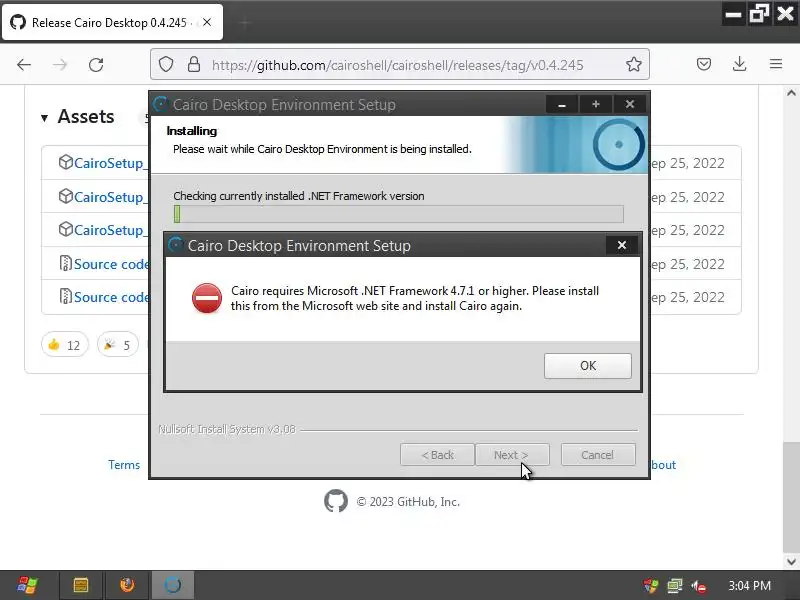Go forward in the browser
This screenshot has height=600, width=800.
tap(60, 65)
